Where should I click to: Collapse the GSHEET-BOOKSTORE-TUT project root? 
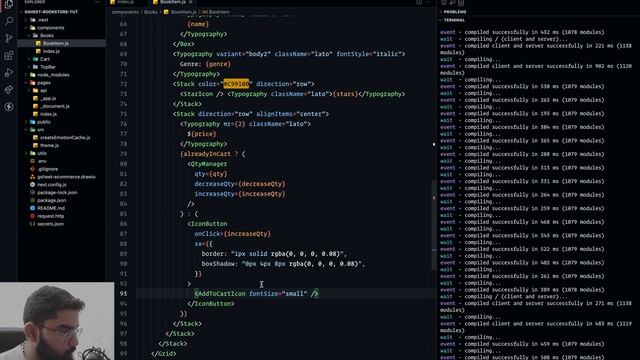(x=51, y=12)
